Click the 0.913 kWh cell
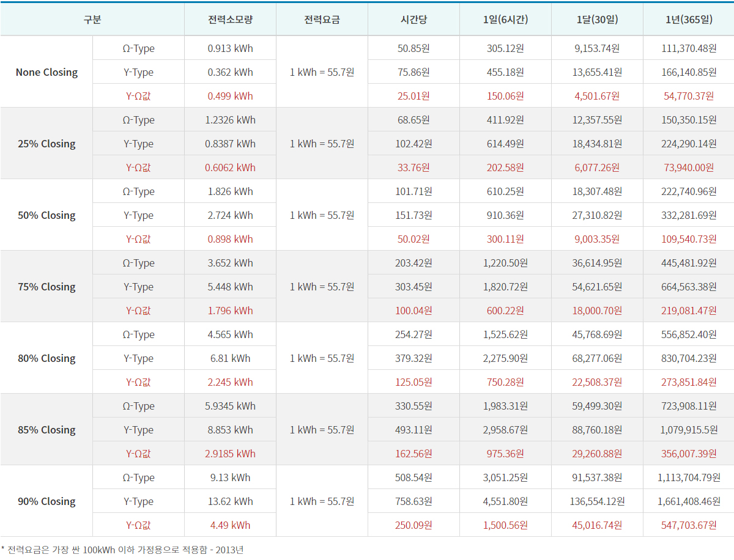The width and height of the screenshot is (734, 560). point(230,48)
